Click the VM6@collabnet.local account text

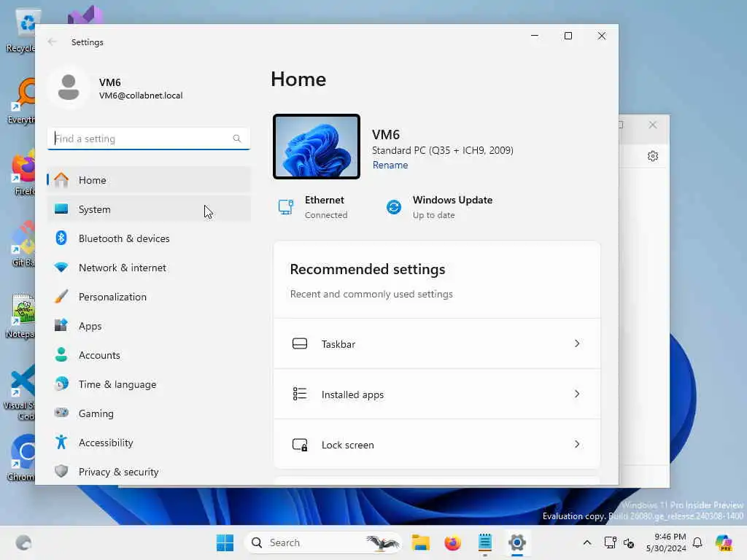point(141,96)
